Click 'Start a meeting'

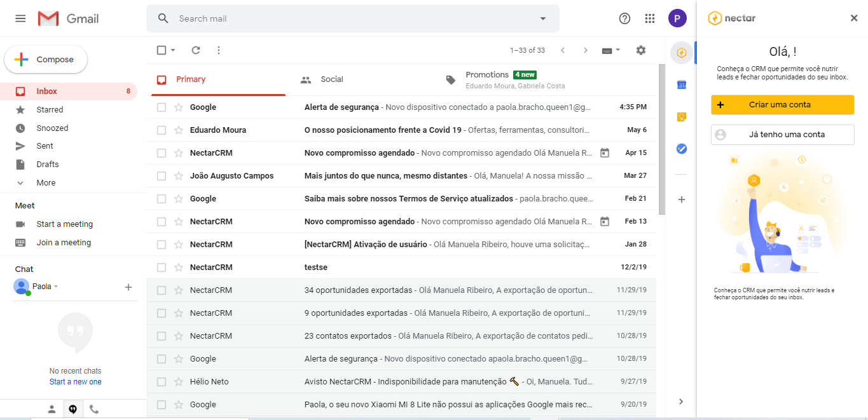[x=65, y=224]
